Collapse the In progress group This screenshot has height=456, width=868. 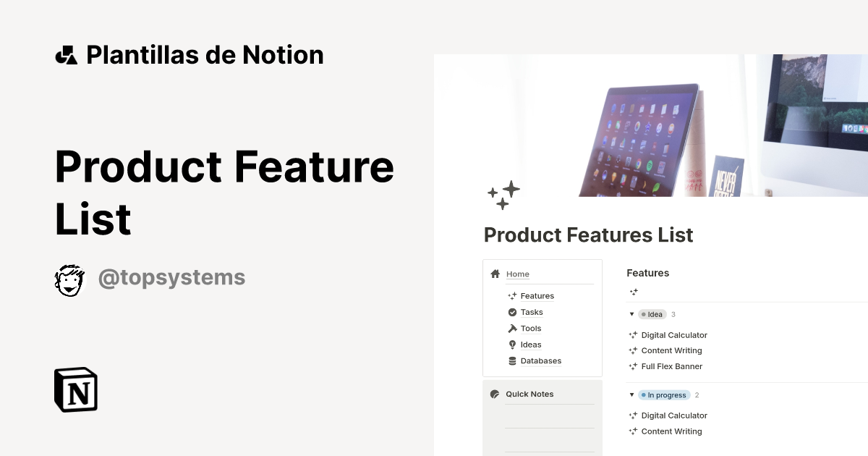click(631, 395)
